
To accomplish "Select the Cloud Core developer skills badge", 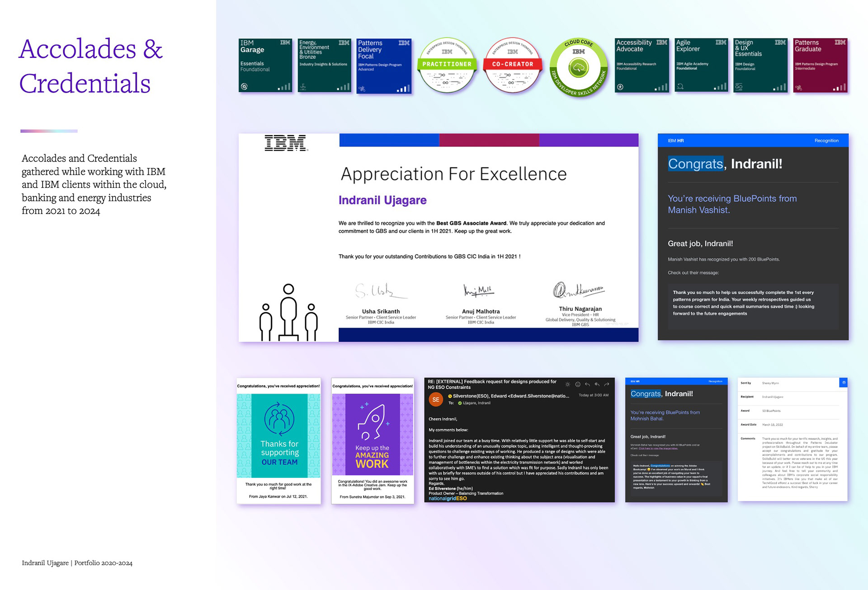I will point(579,67).
